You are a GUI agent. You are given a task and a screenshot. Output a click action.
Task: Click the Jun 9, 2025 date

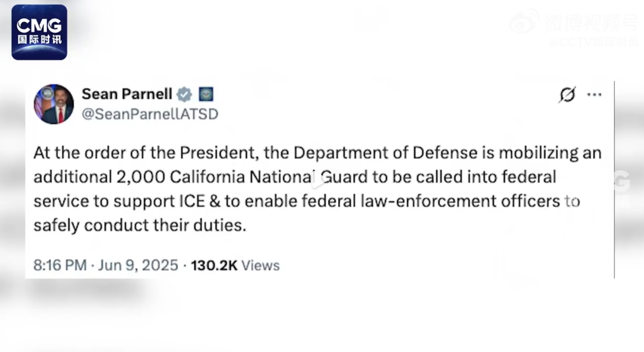tap(138, 265)
